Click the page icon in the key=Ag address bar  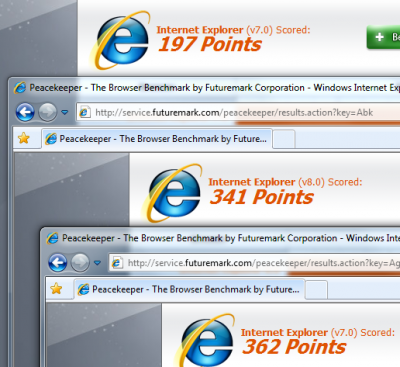point(117,263)
